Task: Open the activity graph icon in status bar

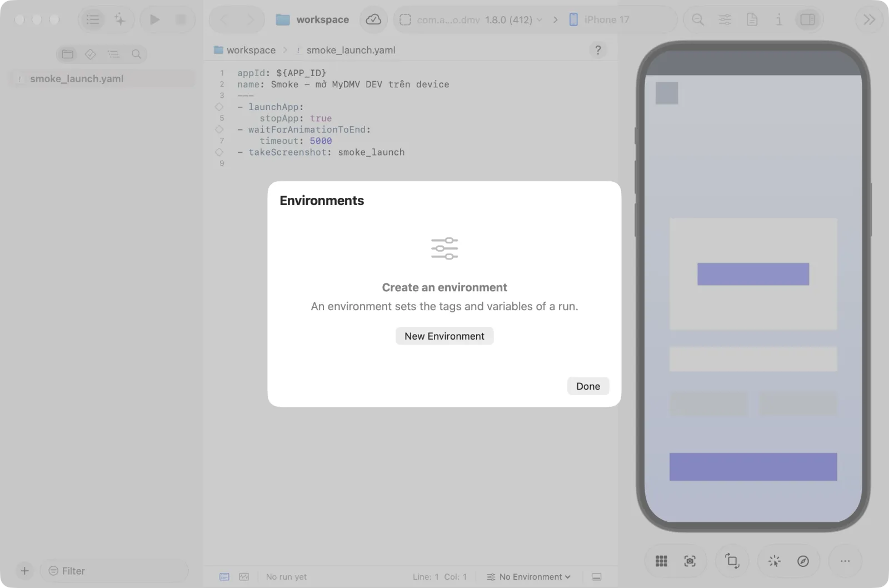Action: tap(244, 577)
